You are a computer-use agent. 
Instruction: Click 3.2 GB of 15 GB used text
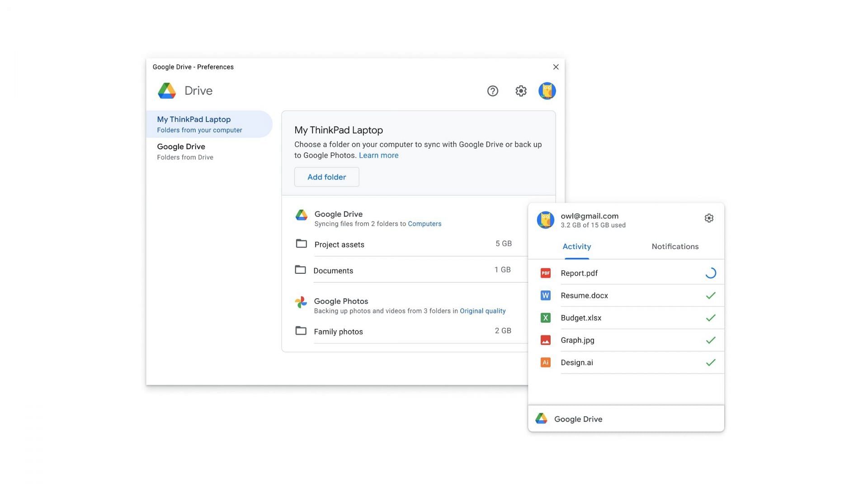(593, 225)
